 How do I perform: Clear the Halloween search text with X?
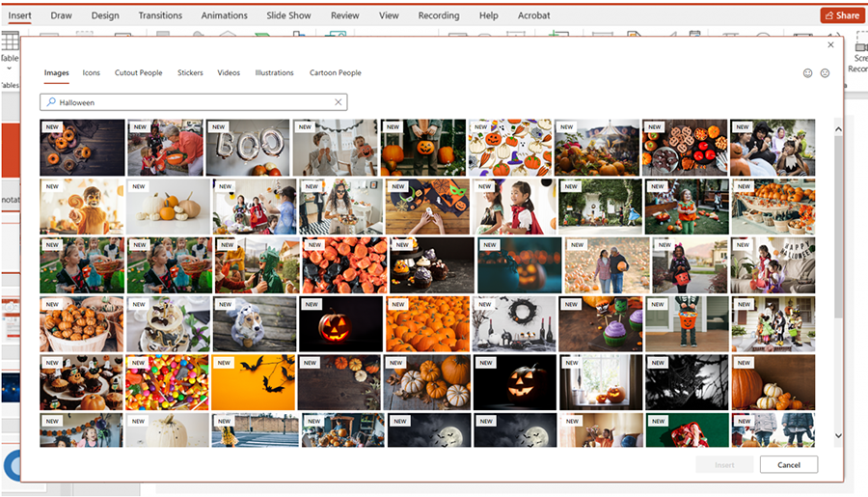click(x=339, y=102)
